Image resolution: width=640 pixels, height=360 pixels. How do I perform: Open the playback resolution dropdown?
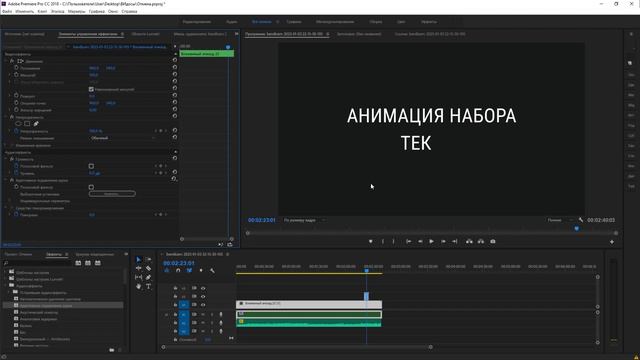(560, 220)
